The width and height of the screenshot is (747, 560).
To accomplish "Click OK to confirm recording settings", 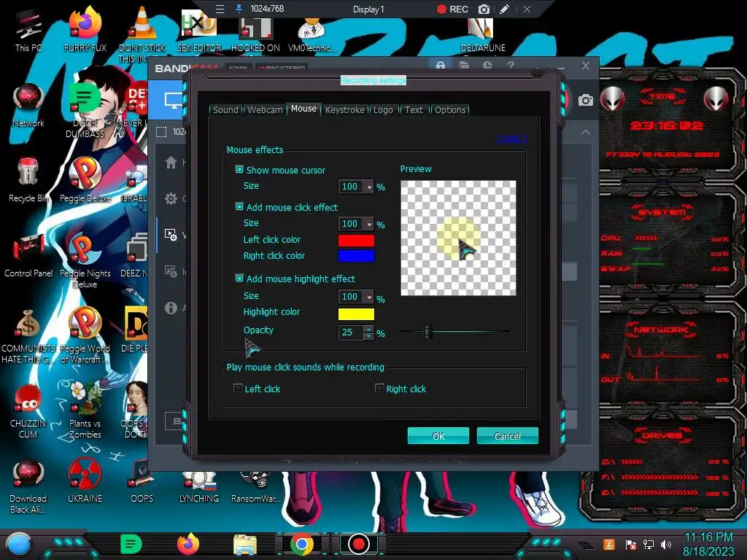I will click(x=438, y=436).
